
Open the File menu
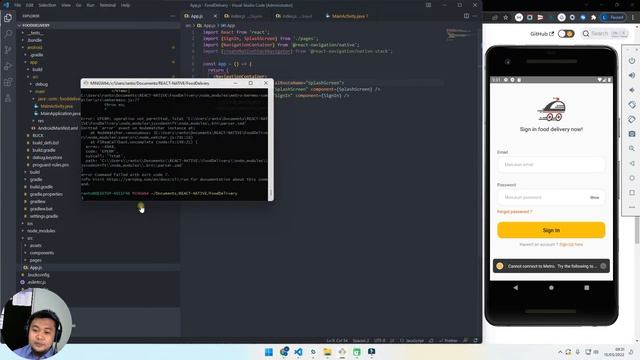point(18,5)
